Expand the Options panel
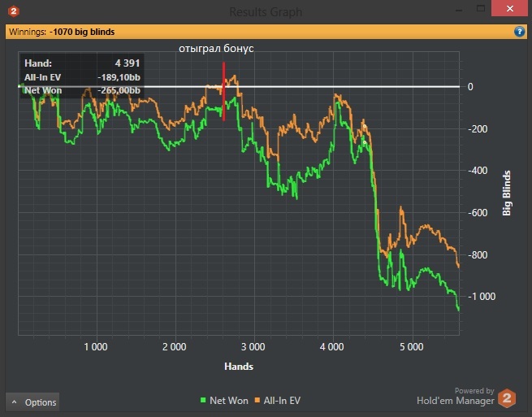Image resolution: width=532 pixels, height=417 pixels. (32, 402)
